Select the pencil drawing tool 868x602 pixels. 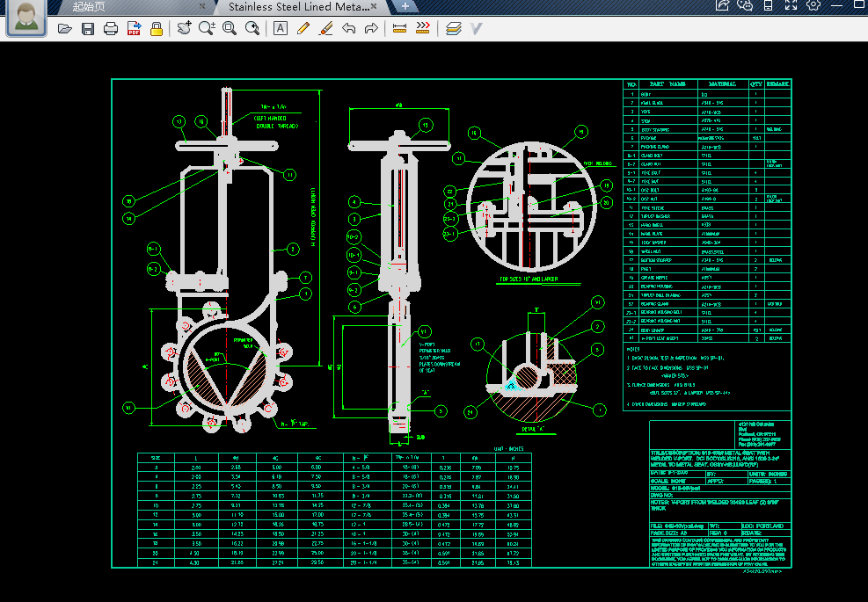(303, 28)
